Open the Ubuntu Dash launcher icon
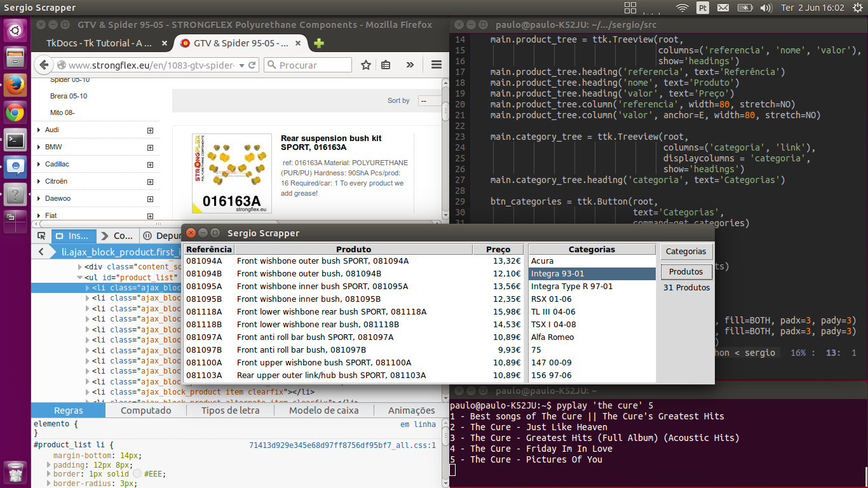The height and width of the screenshot is (488, 868). (15, 30)
